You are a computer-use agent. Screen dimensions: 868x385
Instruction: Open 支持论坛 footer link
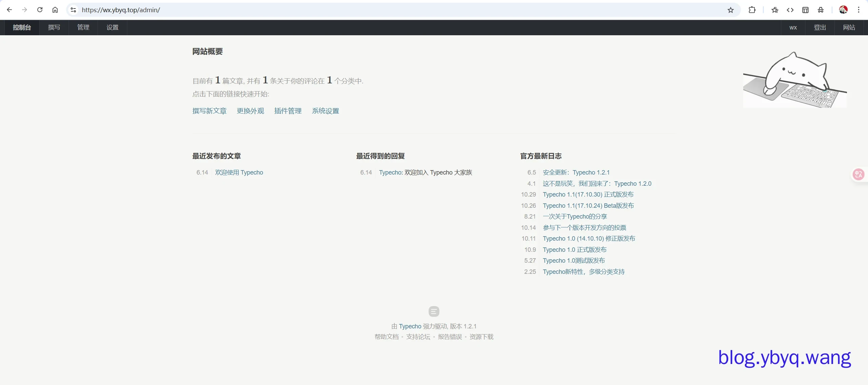click(418, 337)
